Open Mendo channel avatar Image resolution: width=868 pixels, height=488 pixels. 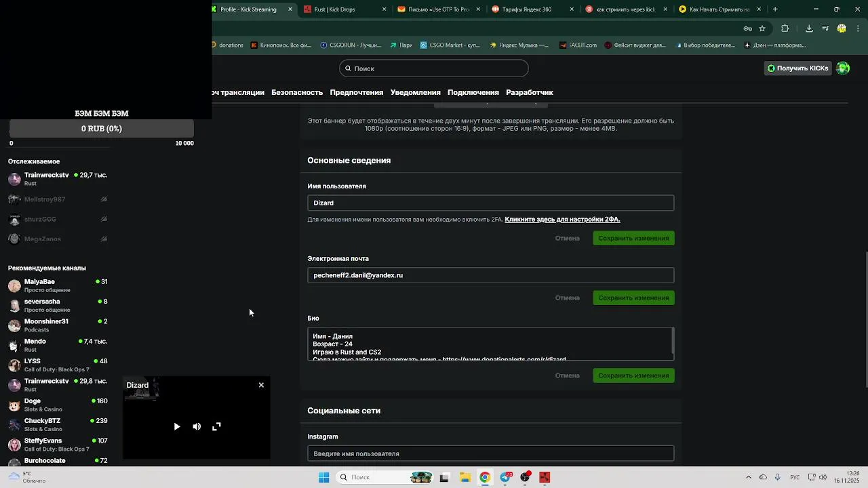point(14,345)
